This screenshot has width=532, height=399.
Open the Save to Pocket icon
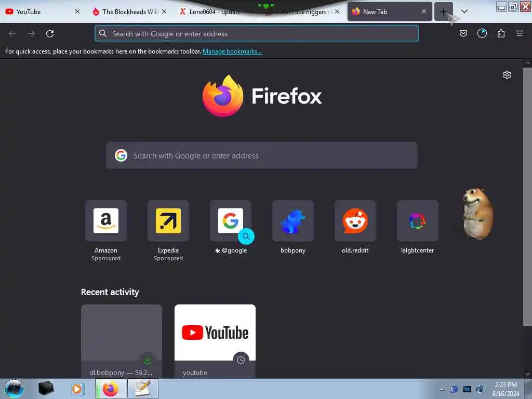[463, 33]
